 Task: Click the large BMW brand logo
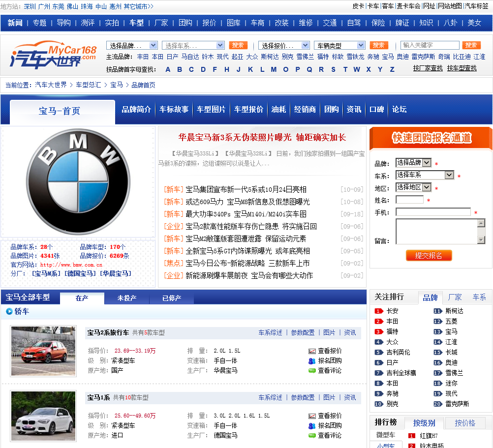[78, 181]
